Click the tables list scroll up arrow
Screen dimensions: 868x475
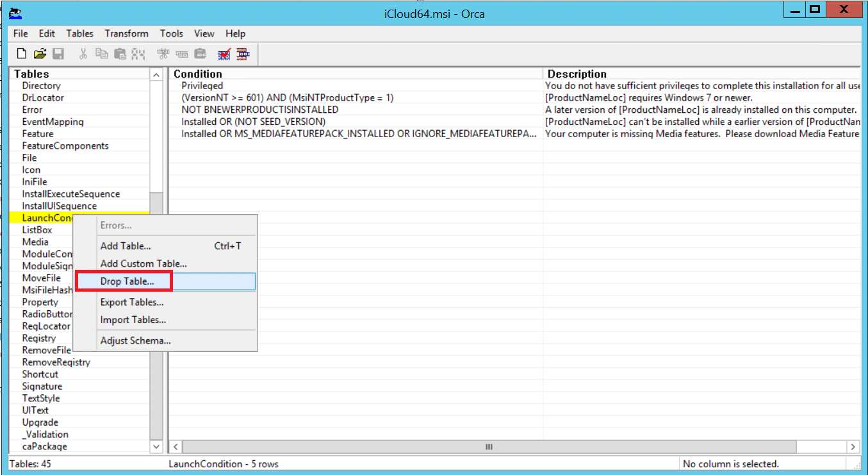point(156,75)
